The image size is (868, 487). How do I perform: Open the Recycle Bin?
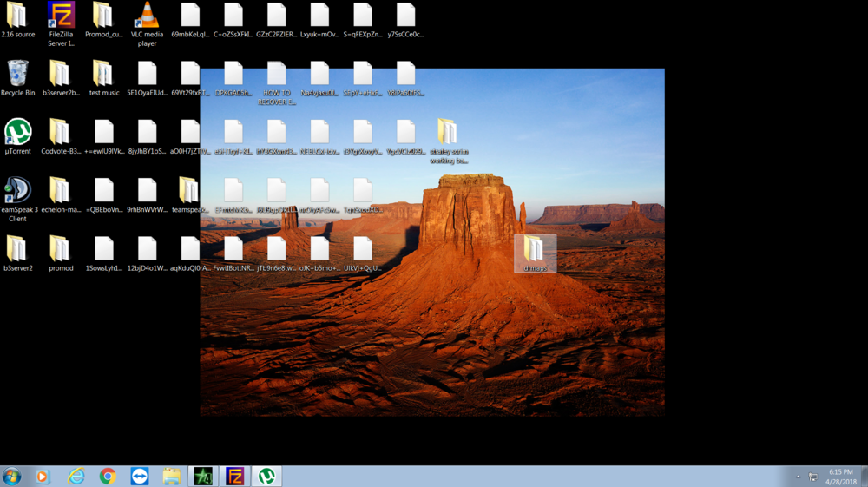click(x=17, y=74)
